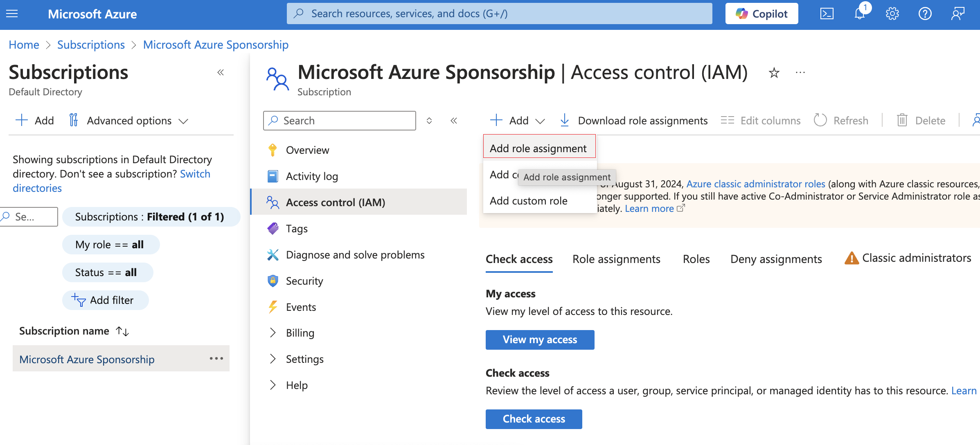980x445 pixels.
Task: Expand the Help section
Action: (x=273, y=385)
